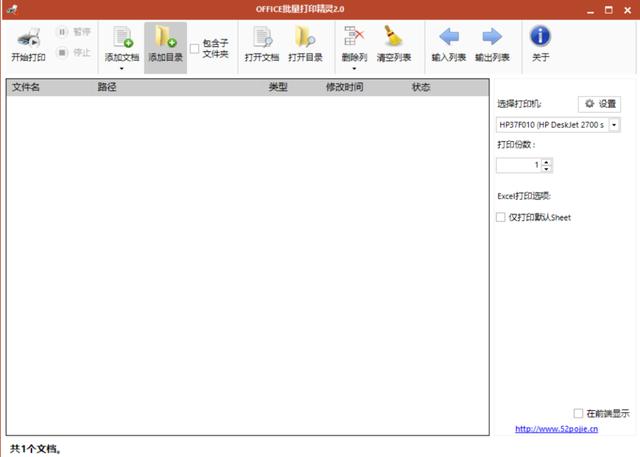Expand the HP DeskJet printer selection dropdown

614,125
